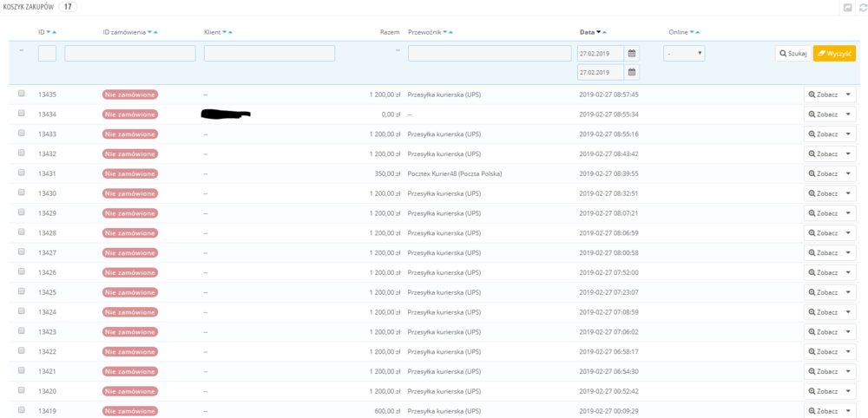Screen dimensions: 868x418
Task: Expand actions dropdown for cart 13421
Action: point(848,371)
